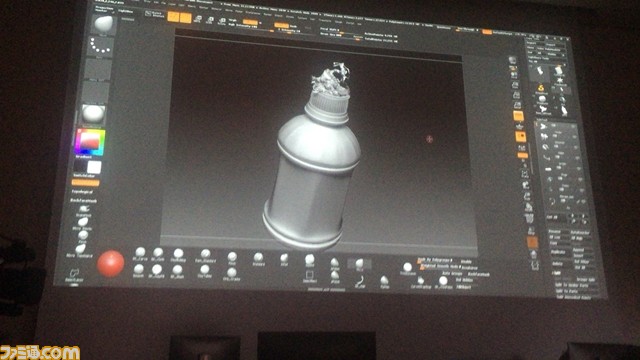Viewport: 640px width, 360px height.
Task: Collapse the SubTool section header
Action: (543, 120)
